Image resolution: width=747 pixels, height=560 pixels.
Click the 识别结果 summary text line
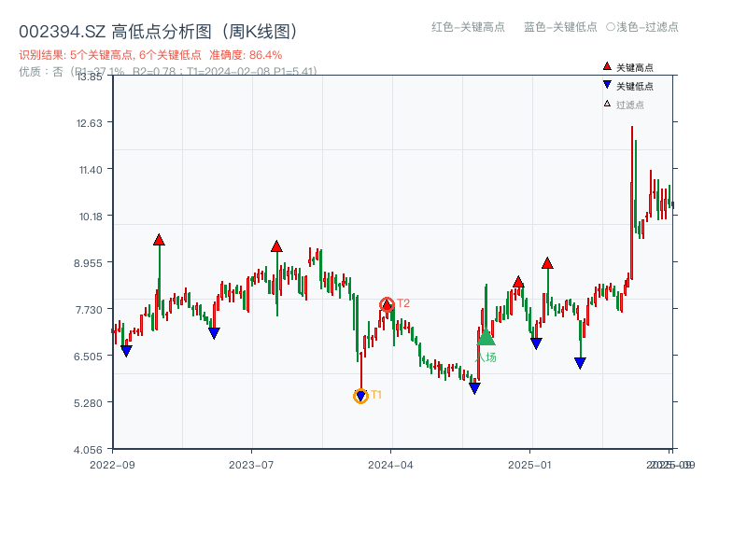[x=112, y=54]
